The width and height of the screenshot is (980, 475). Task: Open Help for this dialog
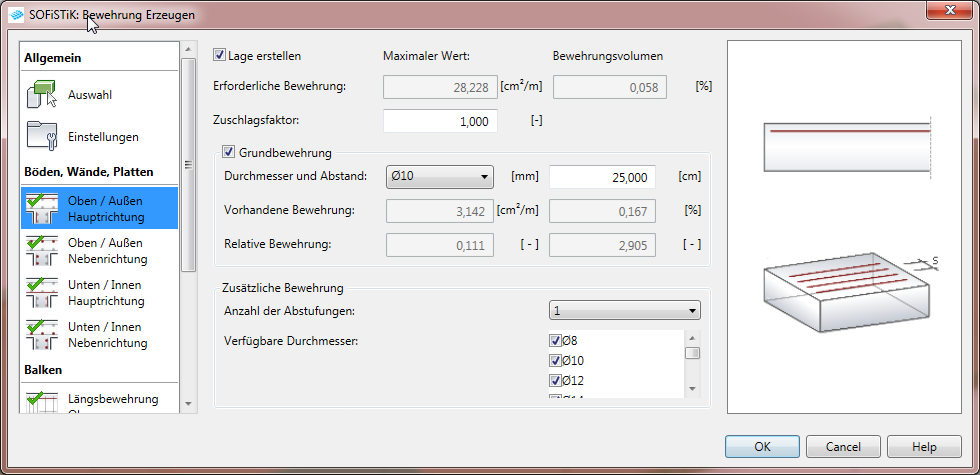pyautogui.click(x=924, y=446)
